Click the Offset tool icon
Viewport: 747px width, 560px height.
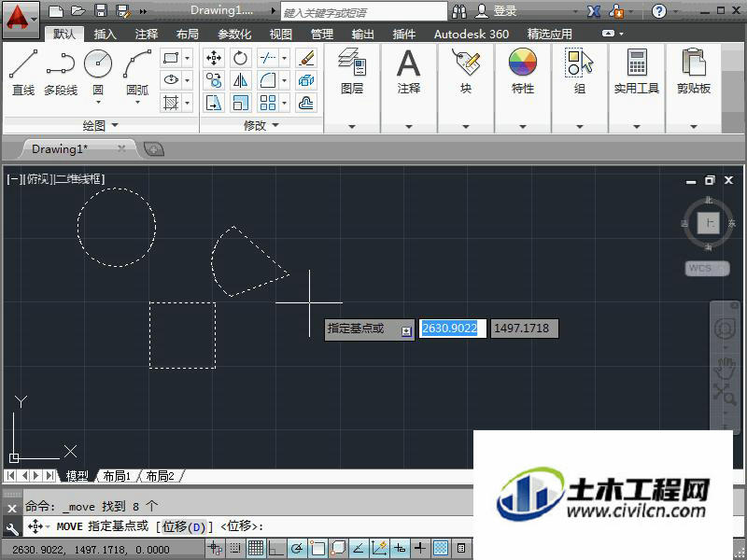[306, 103]
